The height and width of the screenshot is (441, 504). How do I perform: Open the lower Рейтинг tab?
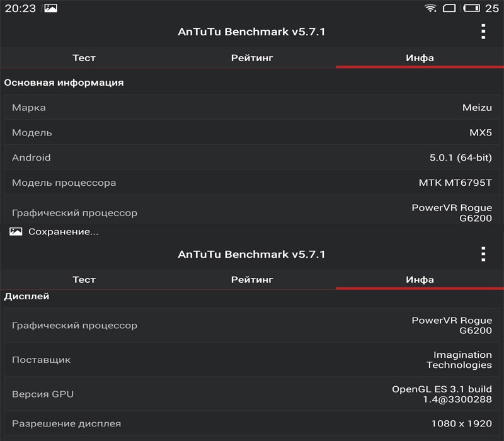click(x=252, y=280)
